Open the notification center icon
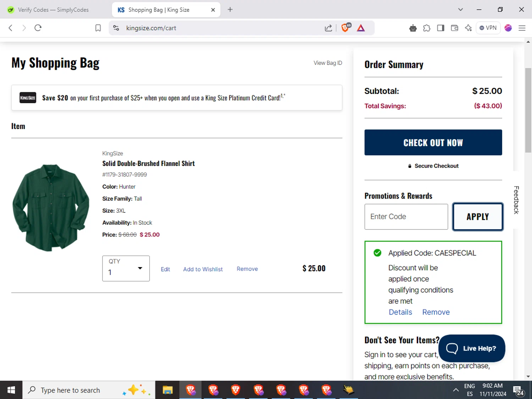This screenshot has width=532, height=399. coord(518,390)
